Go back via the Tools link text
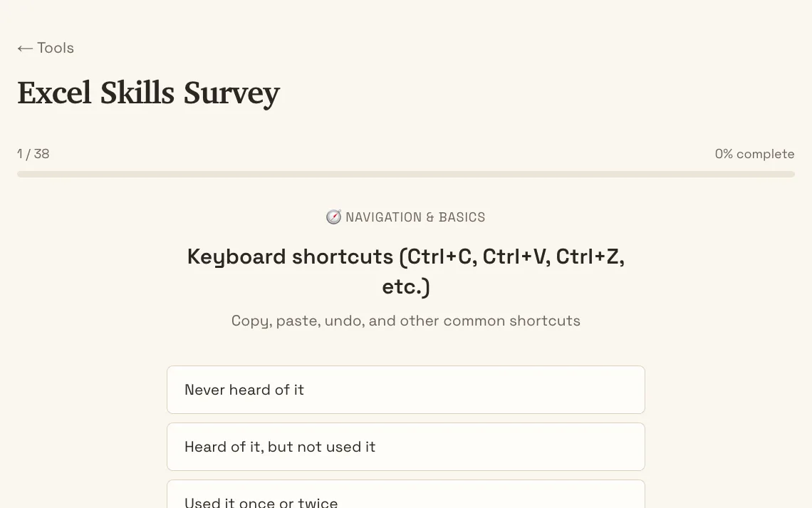The image size is (812, 508). point(56,48)
